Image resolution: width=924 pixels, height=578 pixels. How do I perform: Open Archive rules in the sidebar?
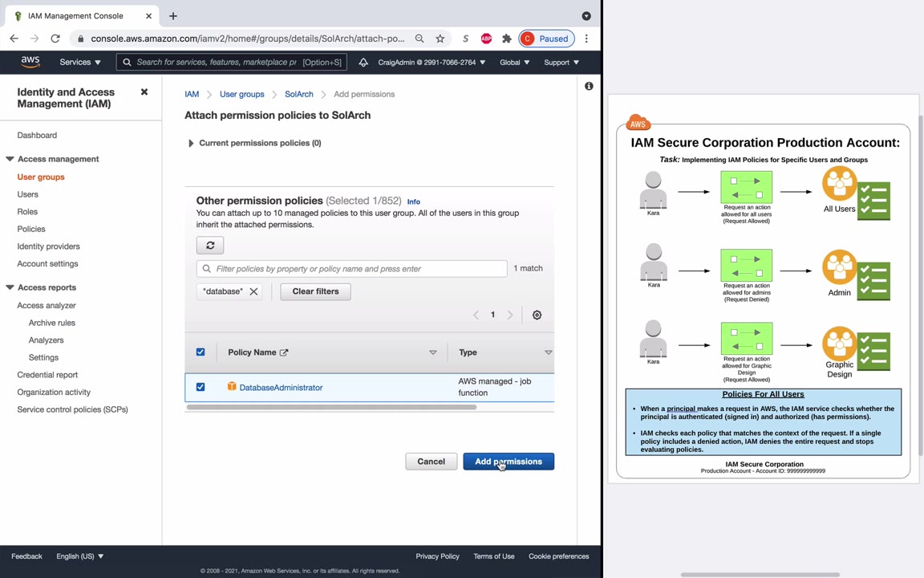click(52, 323)
